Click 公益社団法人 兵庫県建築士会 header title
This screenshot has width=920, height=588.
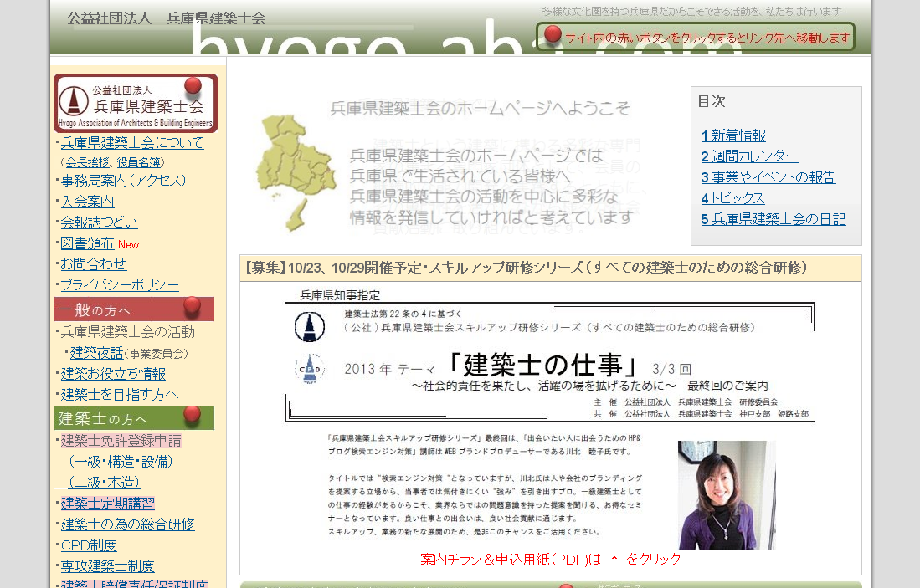(166, 18)
